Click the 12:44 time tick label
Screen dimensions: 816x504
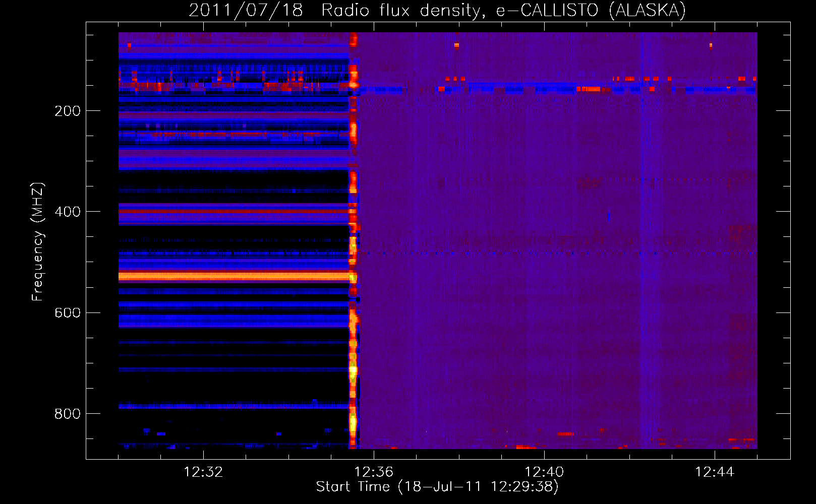coord(715,472)
